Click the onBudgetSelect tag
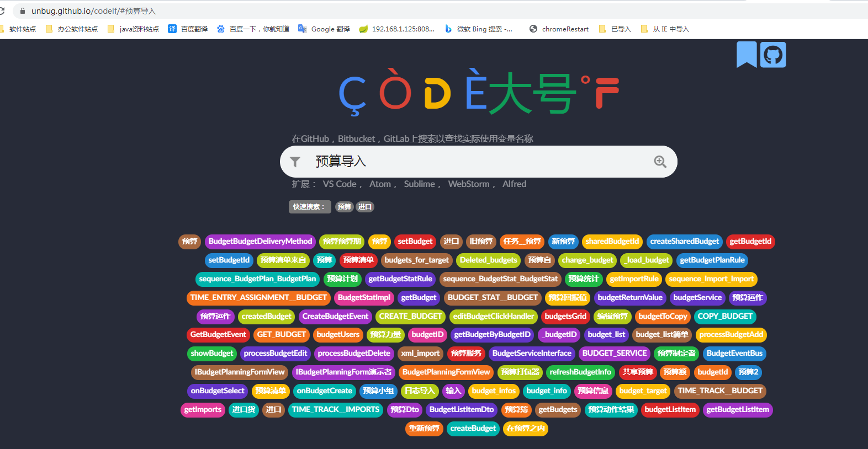 [218, 391]
